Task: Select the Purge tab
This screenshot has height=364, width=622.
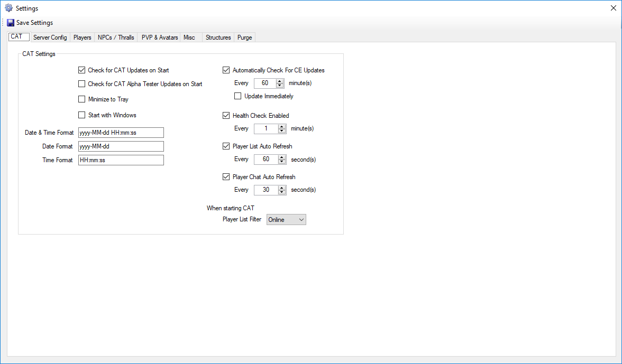Action: (x=245, y=38)
